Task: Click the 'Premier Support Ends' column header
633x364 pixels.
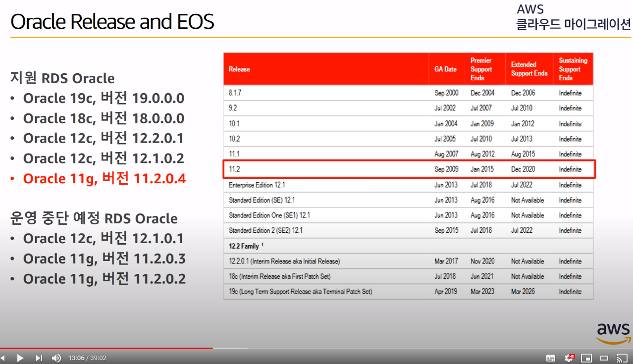Action: (481, 69)
